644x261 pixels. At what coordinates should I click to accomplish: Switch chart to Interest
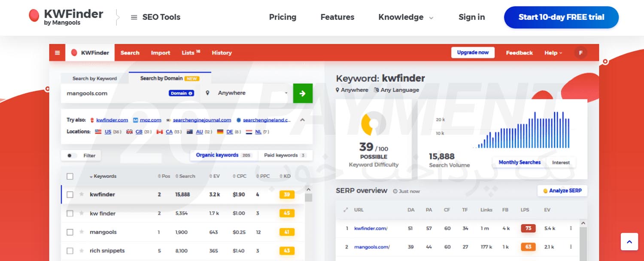tap(561, 163)
